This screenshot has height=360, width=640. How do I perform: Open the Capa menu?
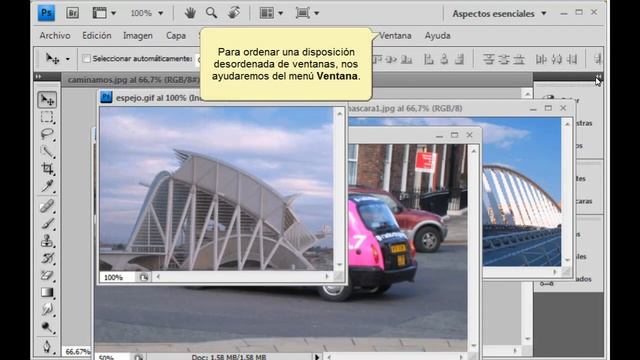(x=176, y=36)
